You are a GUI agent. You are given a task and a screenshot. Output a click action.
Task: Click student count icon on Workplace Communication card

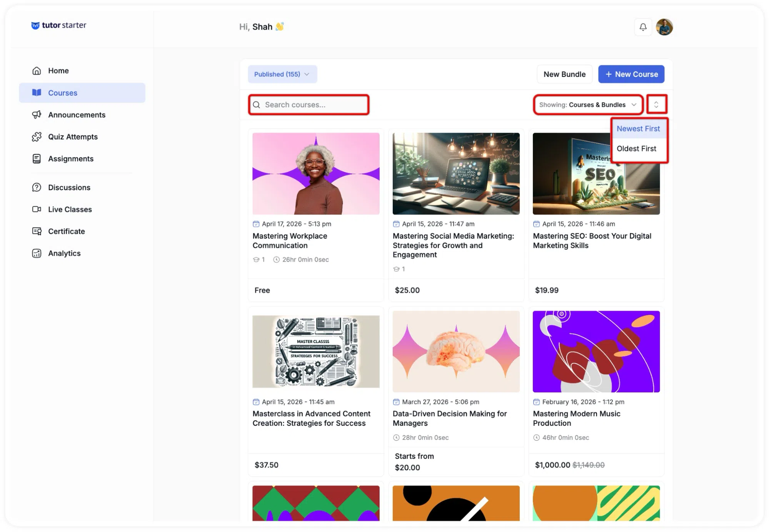pos(256,259)
